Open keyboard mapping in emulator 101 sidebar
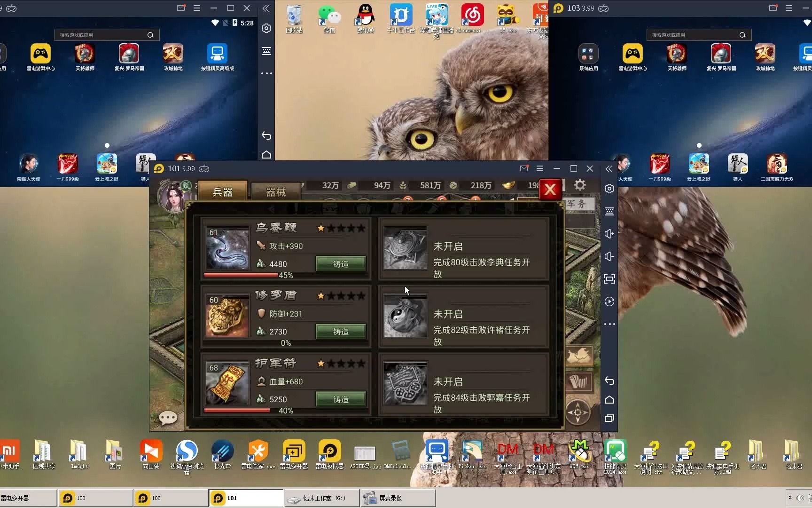Viewport: 812px width, 508px height. [x=609, y=211]
